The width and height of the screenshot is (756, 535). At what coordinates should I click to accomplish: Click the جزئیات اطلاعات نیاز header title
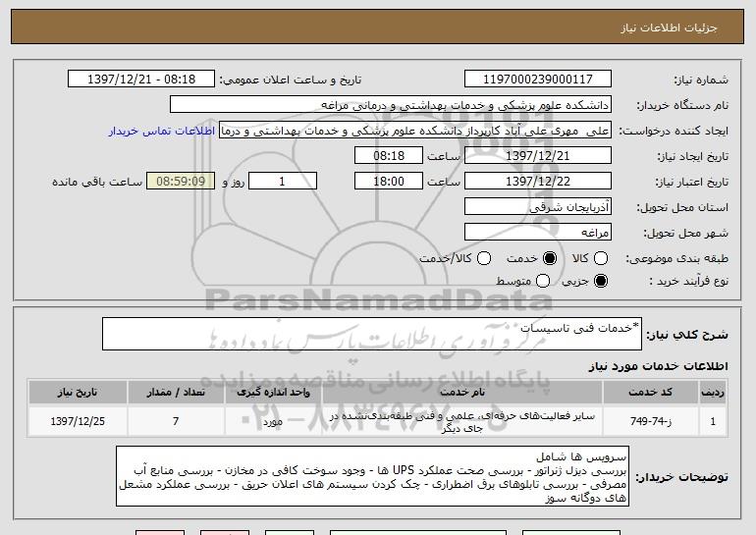click(x=669, y=27)
